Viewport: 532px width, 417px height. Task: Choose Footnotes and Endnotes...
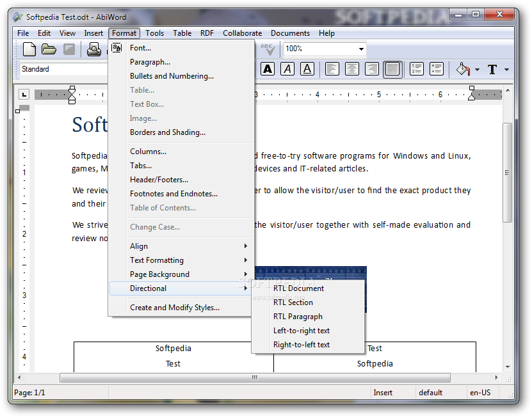[182, 194]
